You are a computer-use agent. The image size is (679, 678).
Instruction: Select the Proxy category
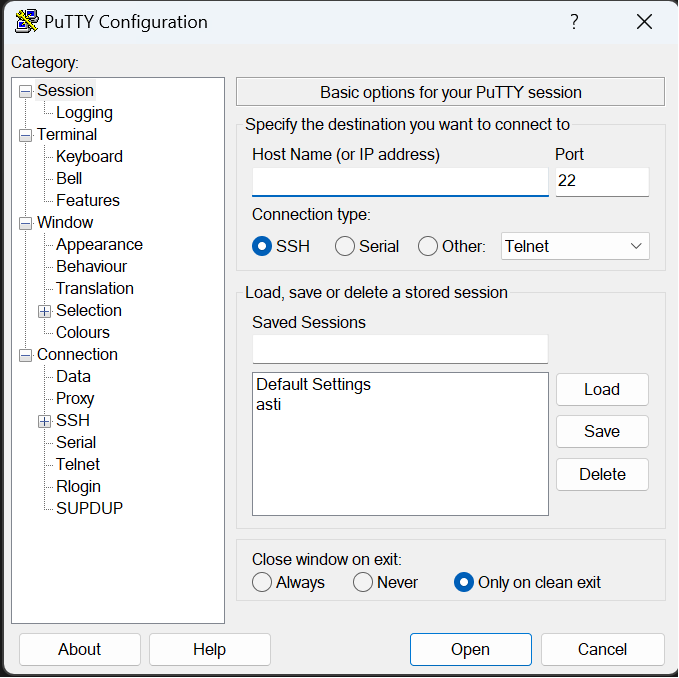75,399
